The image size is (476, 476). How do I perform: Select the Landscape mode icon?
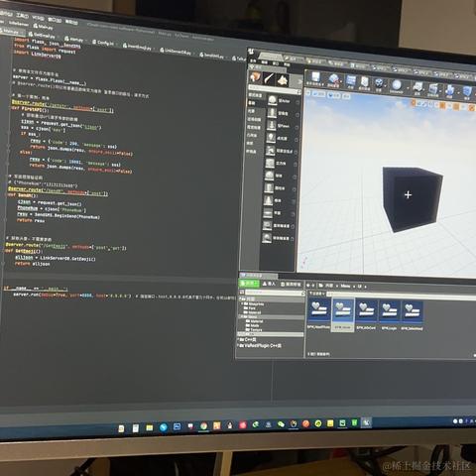tap(283, 80)
